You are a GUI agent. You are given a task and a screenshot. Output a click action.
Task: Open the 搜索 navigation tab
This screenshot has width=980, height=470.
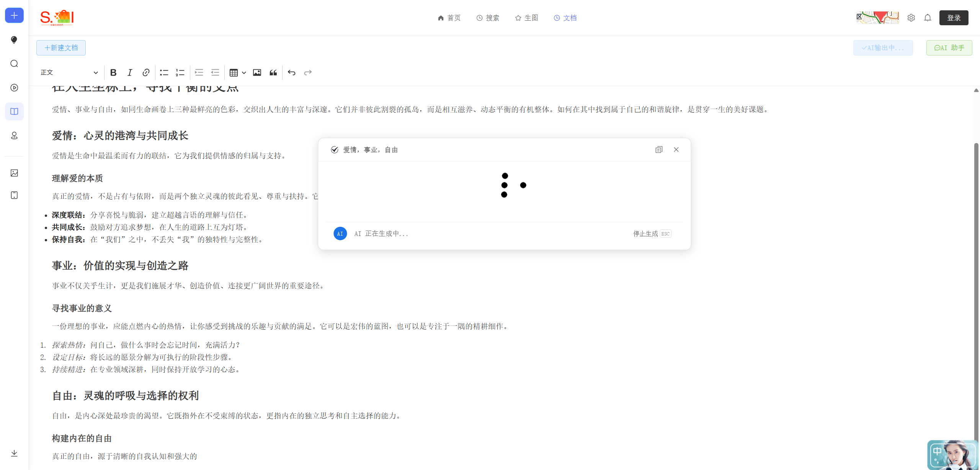(x=488, y=18)
